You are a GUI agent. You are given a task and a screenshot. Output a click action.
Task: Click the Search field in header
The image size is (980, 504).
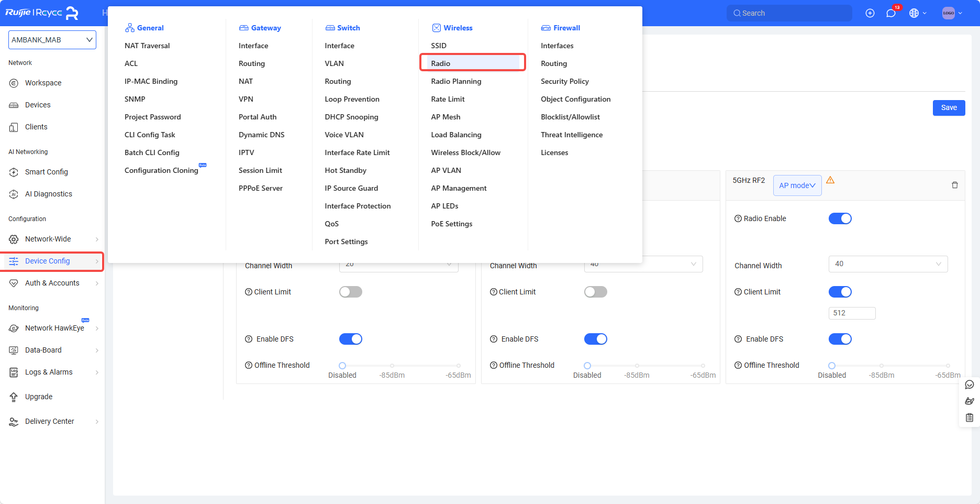click(x=789, y=13)
